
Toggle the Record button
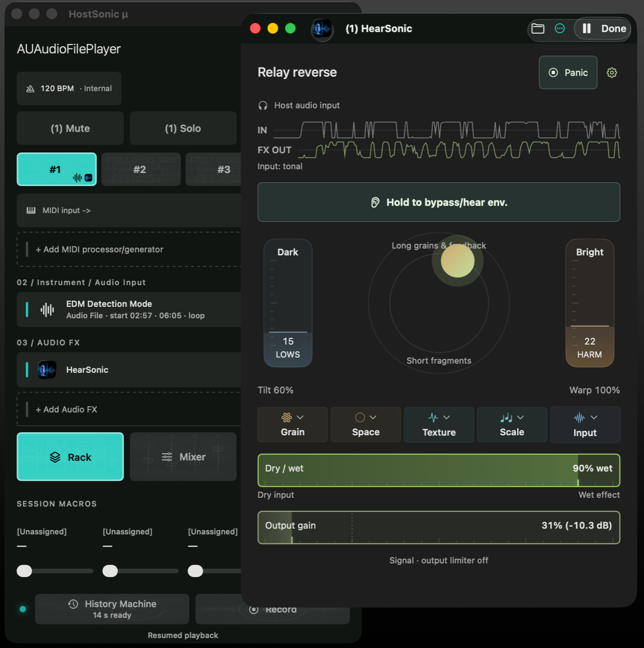click(x=273, y=610)
